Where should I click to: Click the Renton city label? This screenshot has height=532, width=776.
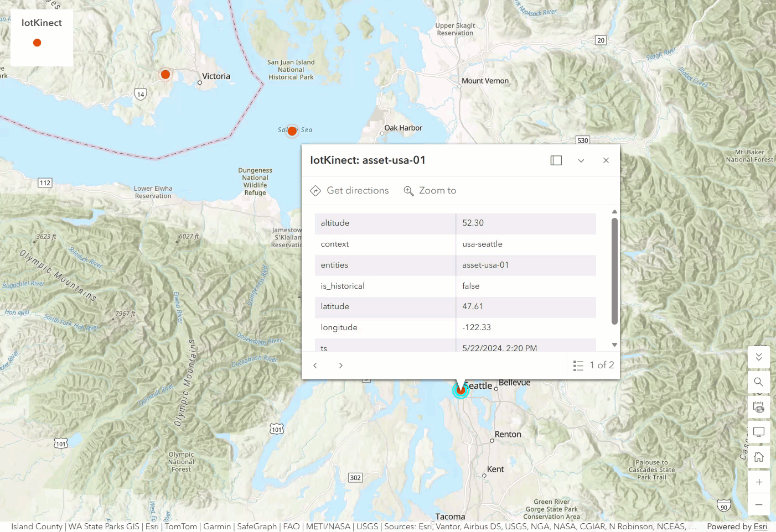click(508, 435)
